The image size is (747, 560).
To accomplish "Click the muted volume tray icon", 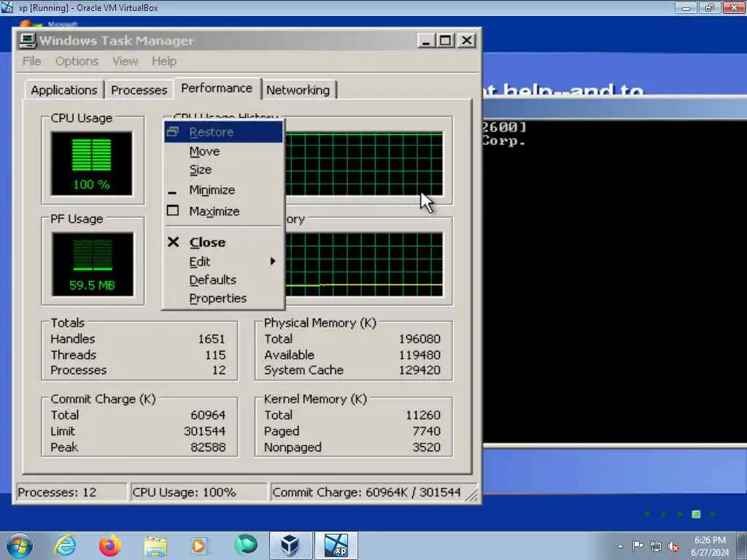I will 673,546.
